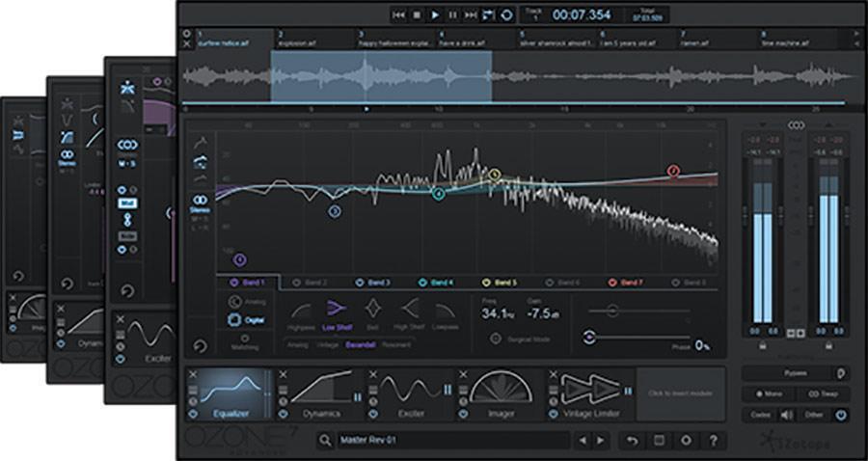Image resolution: width=868 pixels, height=461 pixels.
Task: Open undo history icon
Action: point(632,441)
